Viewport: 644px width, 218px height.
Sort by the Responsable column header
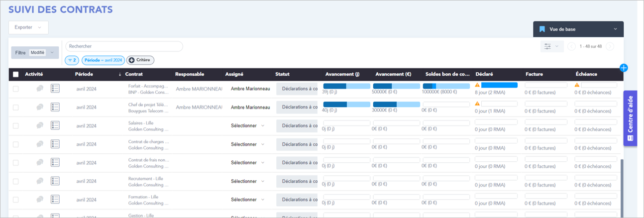click(190, 74)
